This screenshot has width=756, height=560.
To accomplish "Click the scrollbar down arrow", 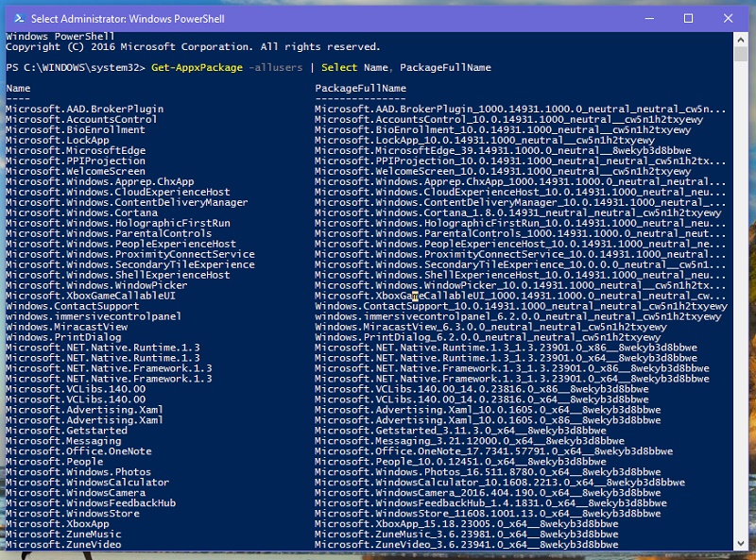I will [741, 544].
